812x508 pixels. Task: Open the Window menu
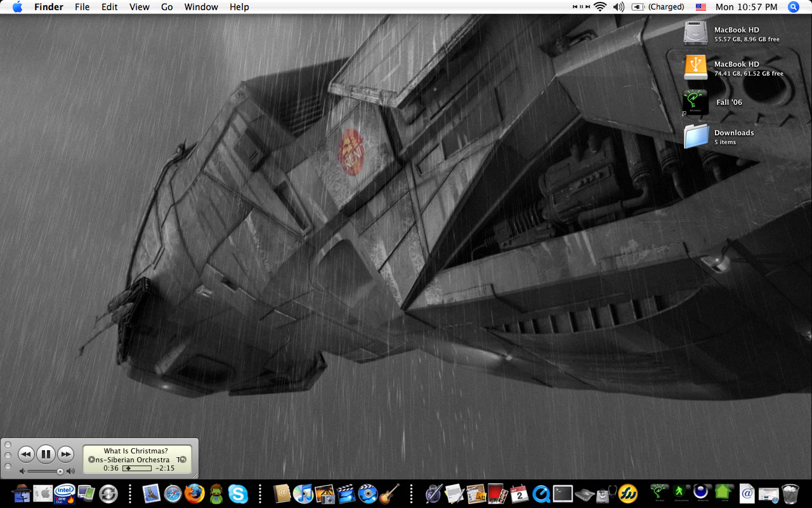[x=201, y=7]
